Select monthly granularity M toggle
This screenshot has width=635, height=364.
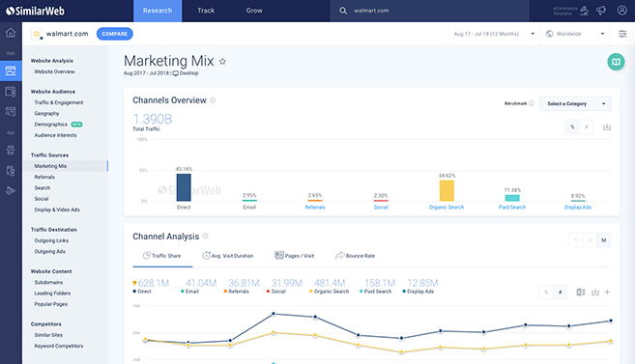click(x=603, y=240)
